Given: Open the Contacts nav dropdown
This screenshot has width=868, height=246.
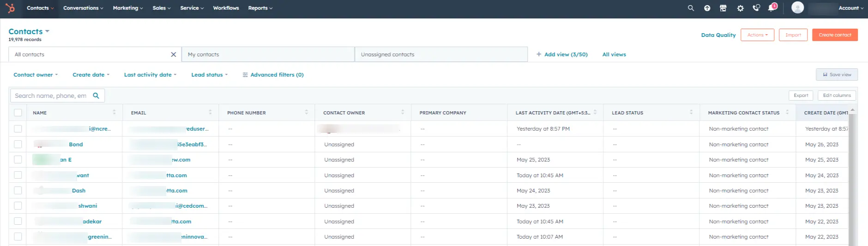Looking at the screenshot, I should (40, 8).
